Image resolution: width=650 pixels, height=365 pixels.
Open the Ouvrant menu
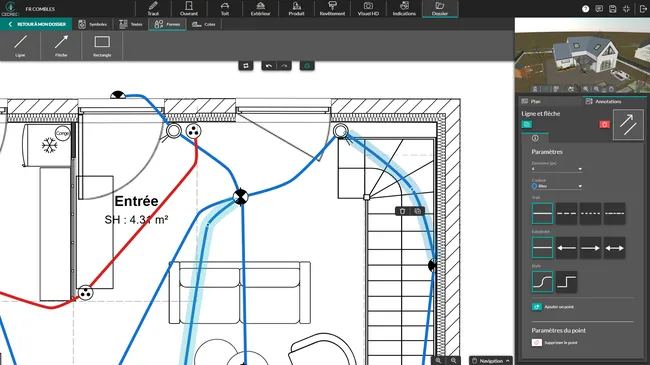coord(189,9)
